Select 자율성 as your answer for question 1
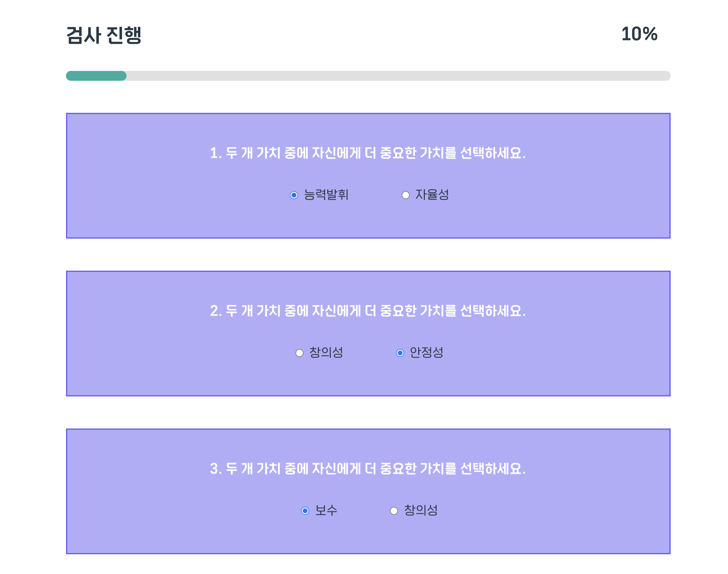The image size is (728, 574). click(x=406, y=194)
